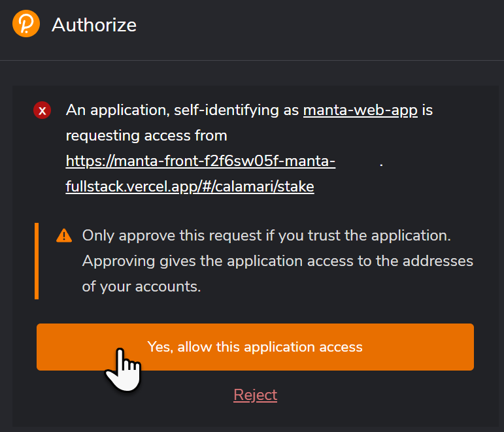Click the orange vertical warning bar
Image resolution: width=504 pixels, height=432 pixels.
37,261
